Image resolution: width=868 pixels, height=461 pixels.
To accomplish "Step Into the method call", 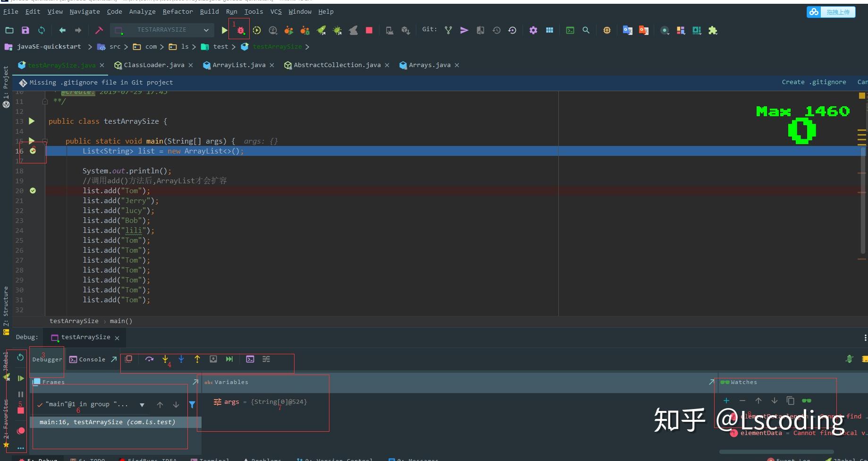I will [x=165, y=359].
